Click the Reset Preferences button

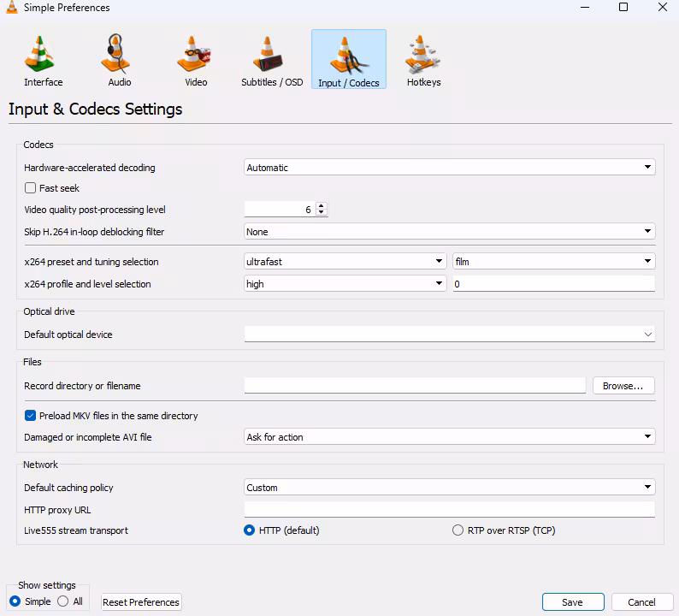[141, 602]
